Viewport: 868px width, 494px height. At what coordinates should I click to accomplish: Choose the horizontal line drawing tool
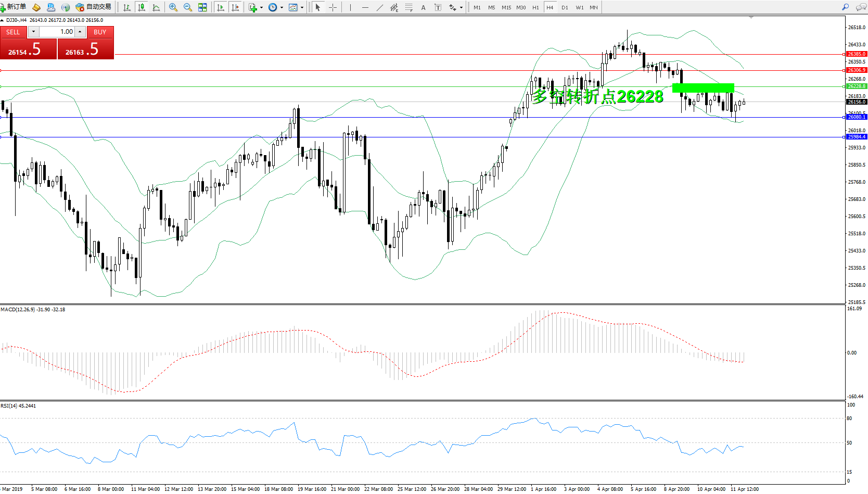365,7
